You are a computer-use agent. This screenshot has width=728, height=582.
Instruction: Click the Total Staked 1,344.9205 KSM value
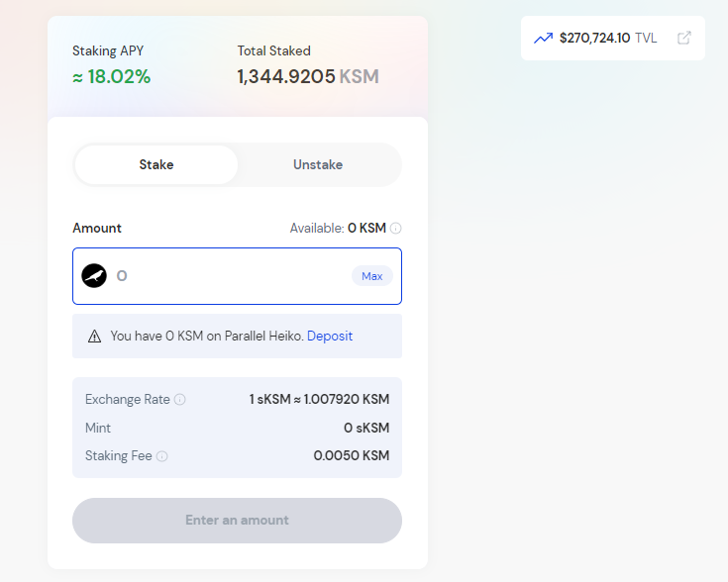point(308,76)
